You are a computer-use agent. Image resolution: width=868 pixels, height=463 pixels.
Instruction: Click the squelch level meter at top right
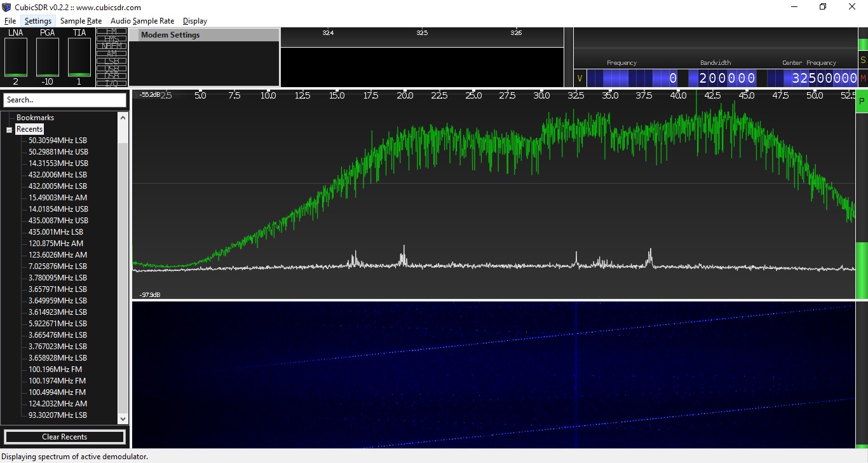click(863, 39)
